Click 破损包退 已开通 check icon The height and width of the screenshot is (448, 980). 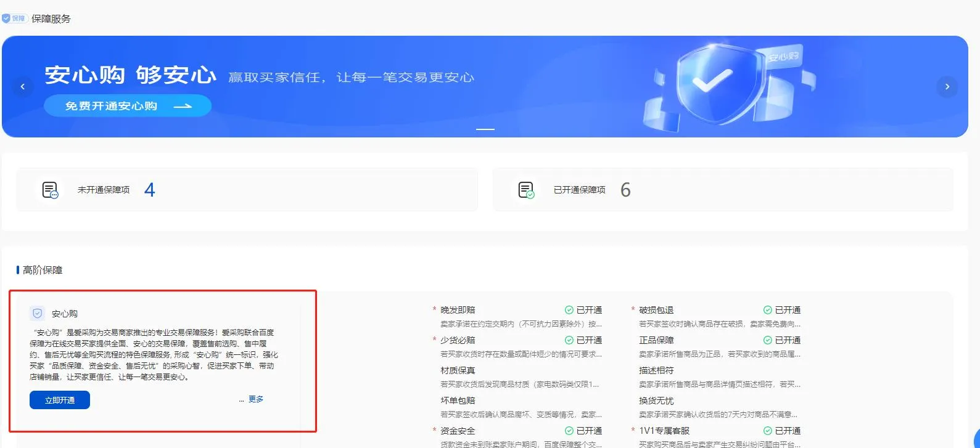[x=768, y=310]
